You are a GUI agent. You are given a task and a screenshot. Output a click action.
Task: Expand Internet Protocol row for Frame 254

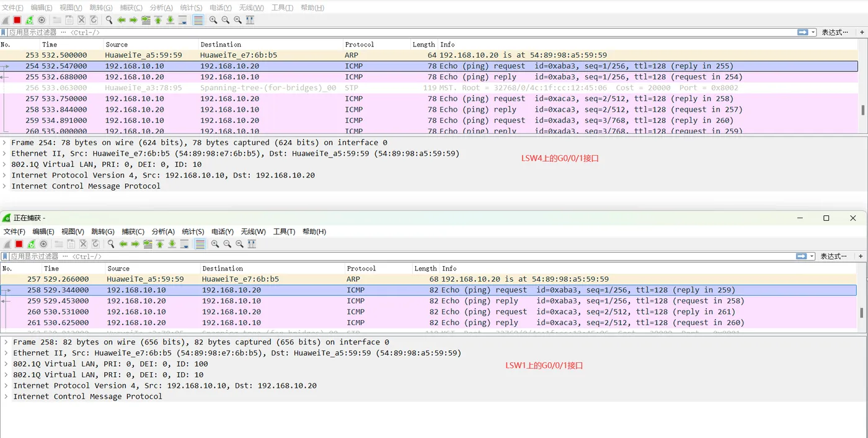5,175
